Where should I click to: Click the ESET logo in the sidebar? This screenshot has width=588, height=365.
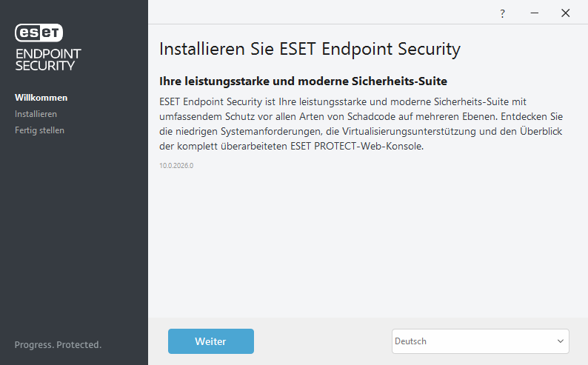[39, 32]
